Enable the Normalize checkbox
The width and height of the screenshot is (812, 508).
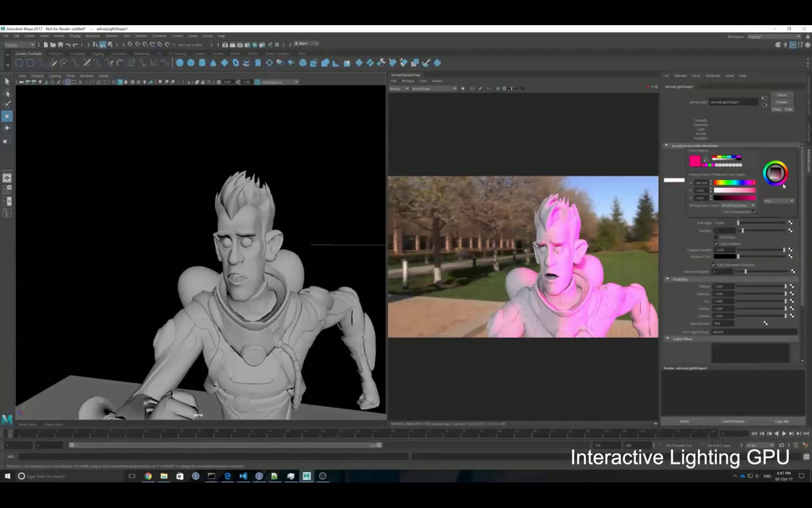716,237
